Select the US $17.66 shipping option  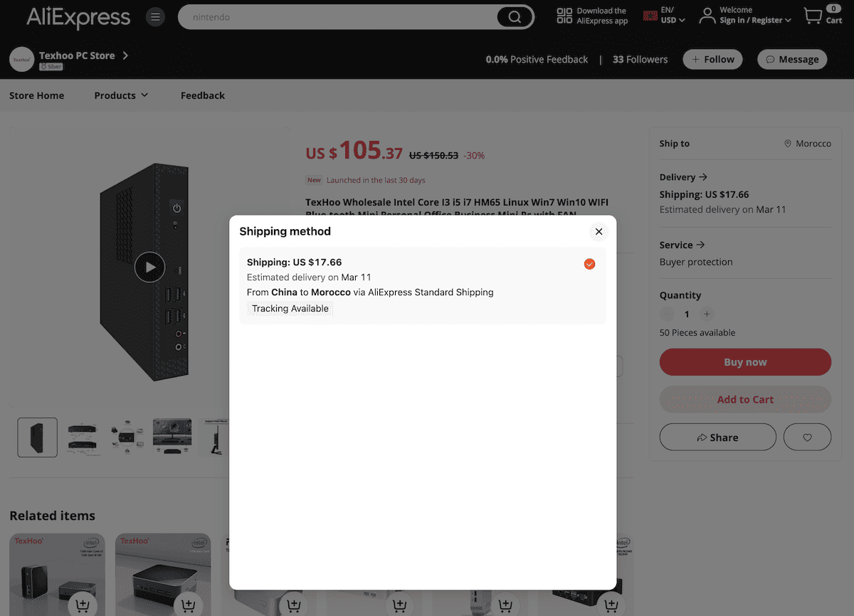pyautogui.click(x=423, y=285)
